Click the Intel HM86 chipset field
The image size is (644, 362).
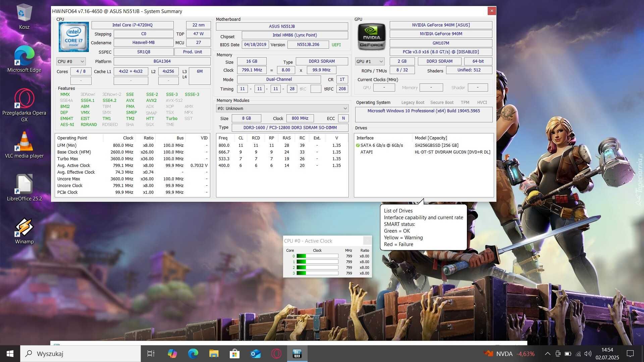(x=295, y=35)
